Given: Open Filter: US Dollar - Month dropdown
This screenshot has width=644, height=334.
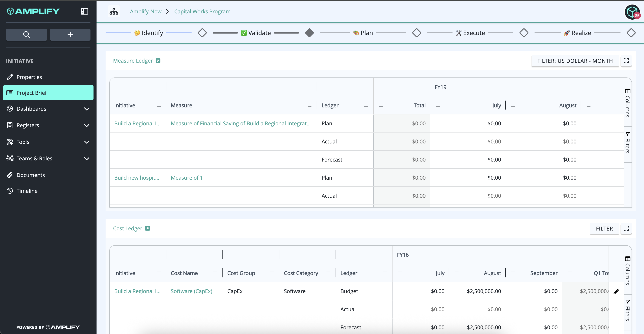Looking at the screenshot, I should pyautogui.click(x=575, y=61).
